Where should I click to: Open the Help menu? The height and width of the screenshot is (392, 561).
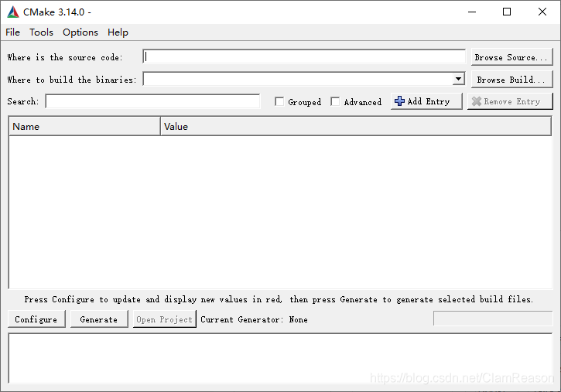(118, 32)
